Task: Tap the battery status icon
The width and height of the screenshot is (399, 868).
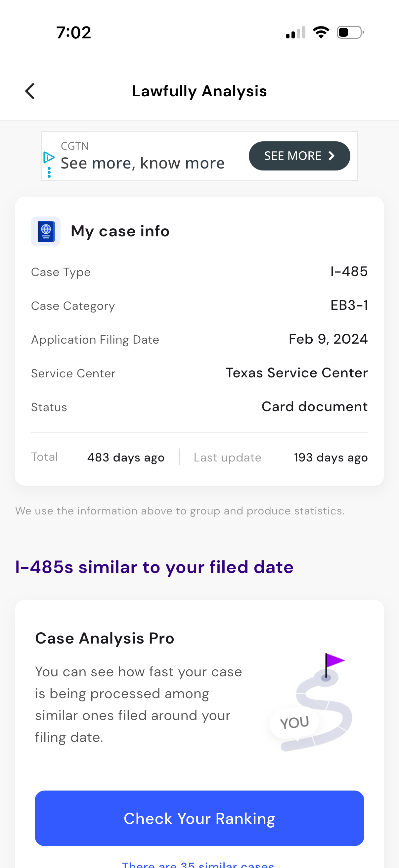Action: click(350, 33)
